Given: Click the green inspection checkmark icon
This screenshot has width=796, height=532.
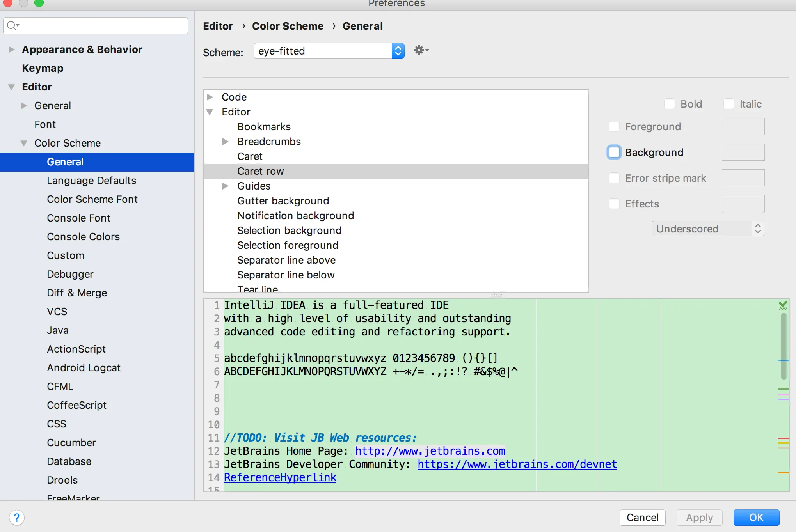Looking at the screenshot, I should (x=783, y=305).
